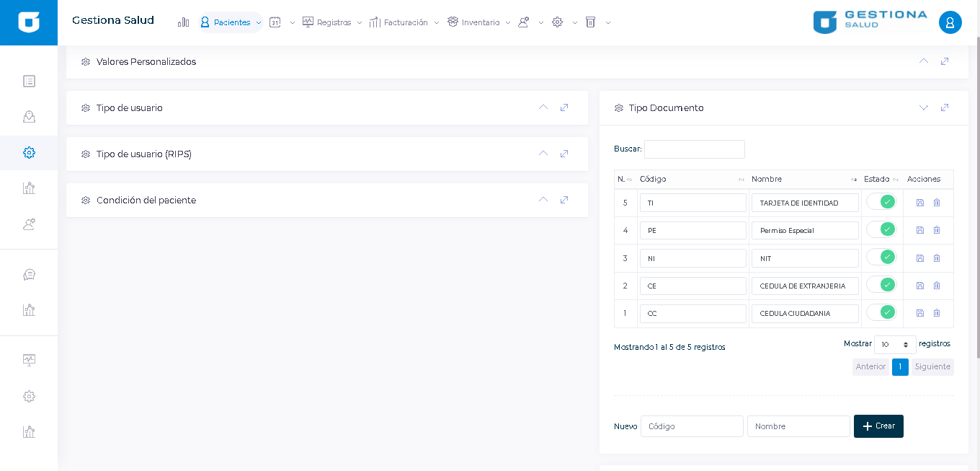The image size is (980, 471).
Task: Disable the Estado switch for CEDULA DE EXTRANJERIA
Action: point(881,285)
